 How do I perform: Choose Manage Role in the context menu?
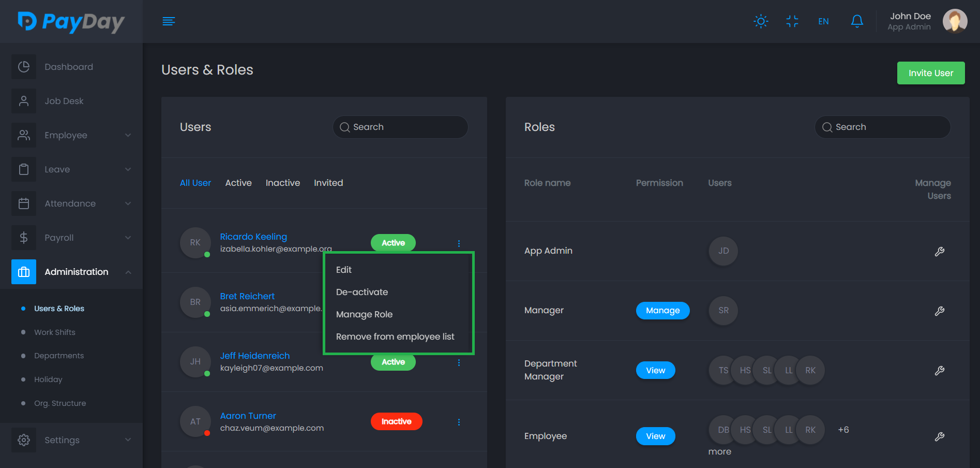364,314
